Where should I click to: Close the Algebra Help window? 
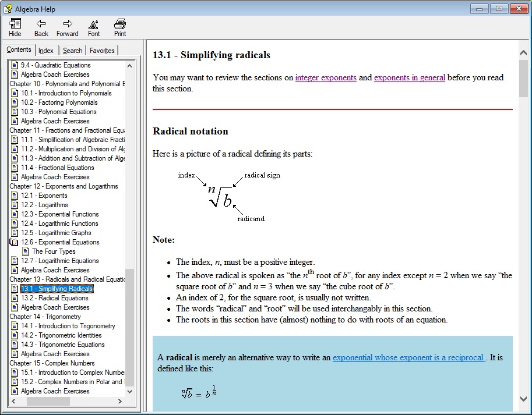tap(519, 9)
